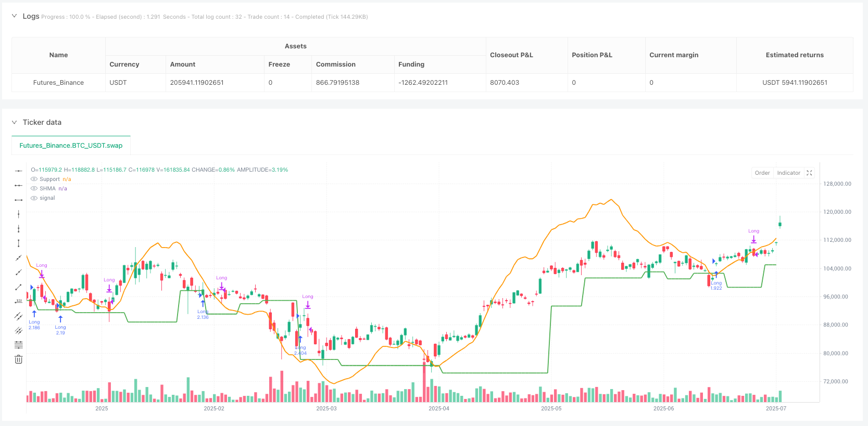Click the Estimated returns column header
Screen dimensions: 868x426
(x=794, y=55)
